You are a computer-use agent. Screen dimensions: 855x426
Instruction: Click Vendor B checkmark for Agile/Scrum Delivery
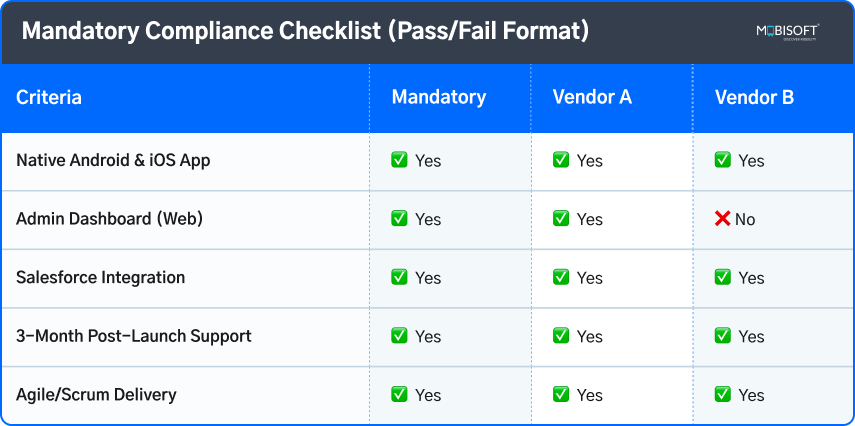point(723,395)
